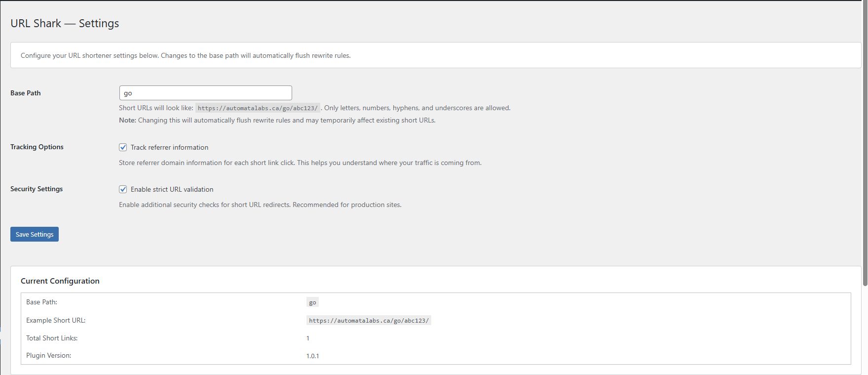Click the 'go' value in Current Configuration
This screenshot has height=375, width=868.
point(312,302)
